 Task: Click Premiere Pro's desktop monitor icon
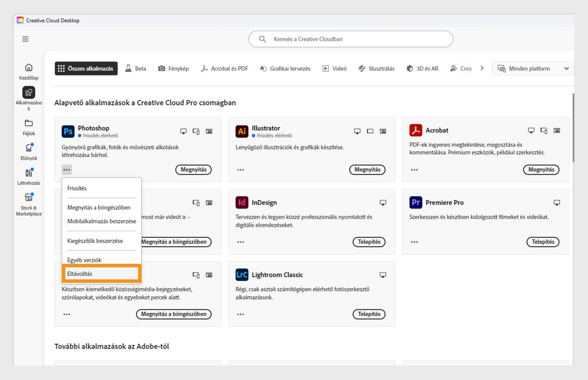[557, 202]
